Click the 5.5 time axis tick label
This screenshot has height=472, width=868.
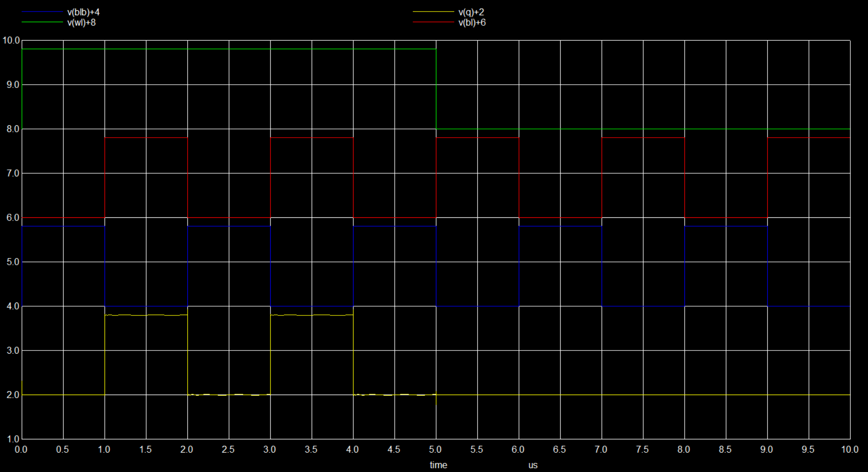(x=477, y=449)
